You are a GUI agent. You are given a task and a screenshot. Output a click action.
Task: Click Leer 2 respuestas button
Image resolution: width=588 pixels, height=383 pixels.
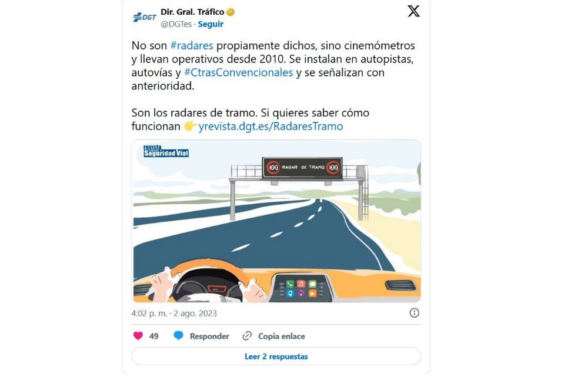click(276, 357)
